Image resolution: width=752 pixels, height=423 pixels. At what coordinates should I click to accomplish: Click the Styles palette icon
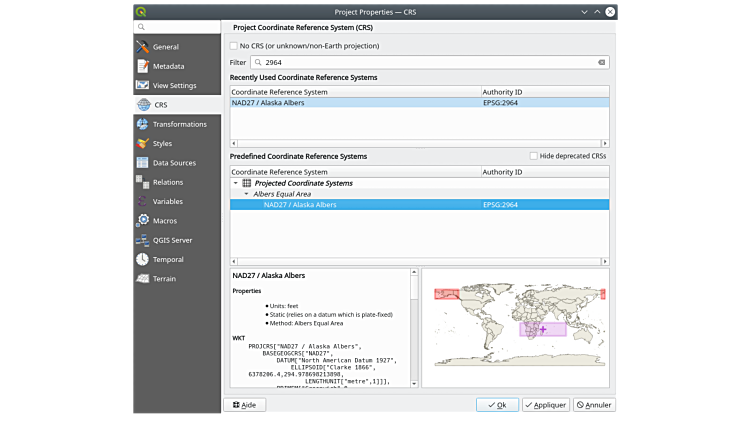coord(143,144)
